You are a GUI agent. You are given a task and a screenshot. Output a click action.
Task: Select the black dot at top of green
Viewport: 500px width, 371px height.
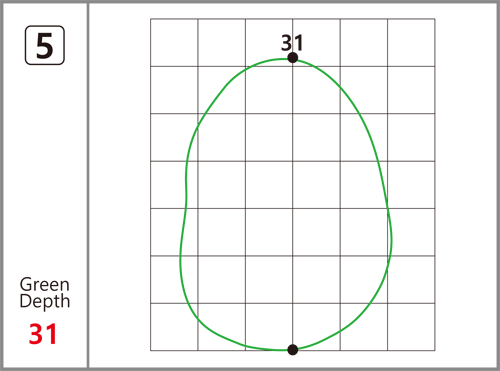pos(292,58)
